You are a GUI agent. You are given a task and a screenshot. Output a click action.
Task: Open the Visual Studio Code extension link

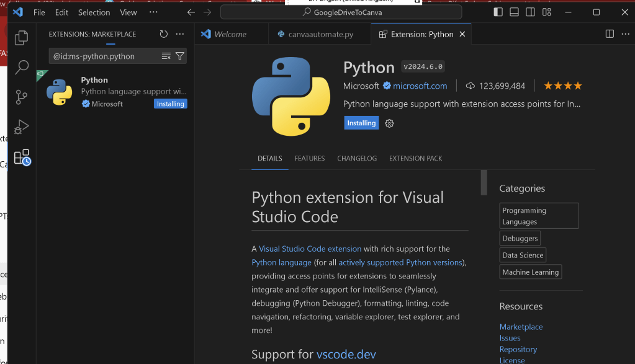tap(310, 249)
